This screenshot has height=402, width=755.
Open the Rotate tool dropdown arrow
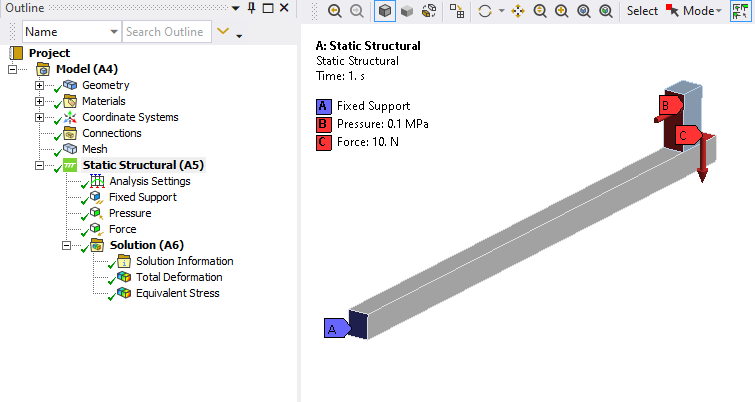(501, 11)
